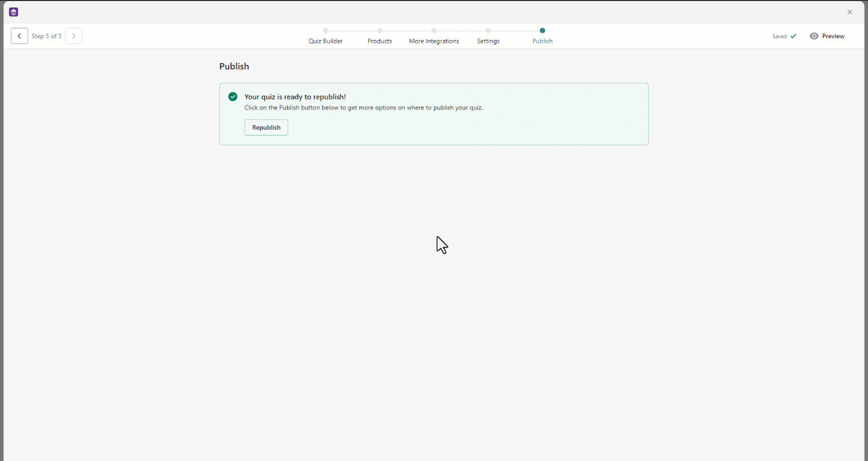Click the Republish button
Viewport: 868px width, 461px height.
[x=266, y=127]
